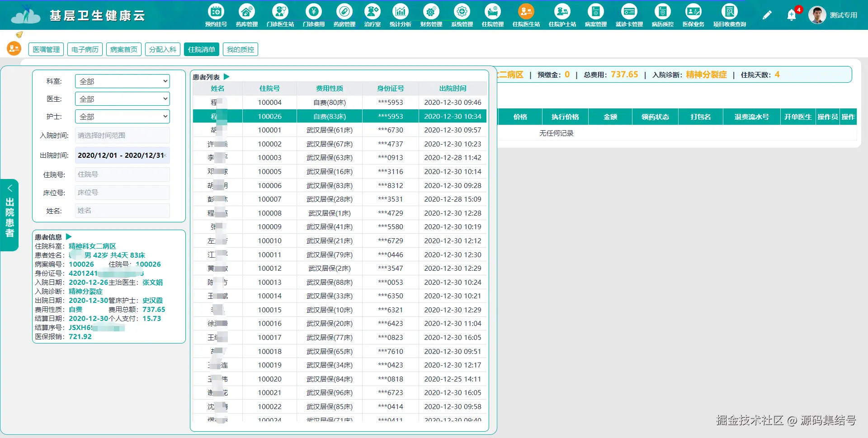Select patient row 100001
The width and height of the screenshot is (868, 438).
340,130
